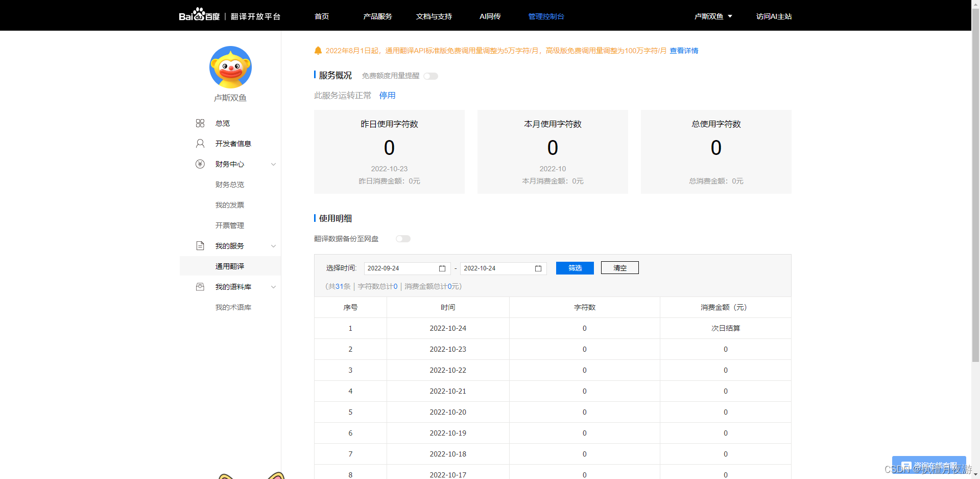980x479 pixels.
Task: Click the page vertical scrollbar
Action: pyautogui.click(x=975, y=184)
